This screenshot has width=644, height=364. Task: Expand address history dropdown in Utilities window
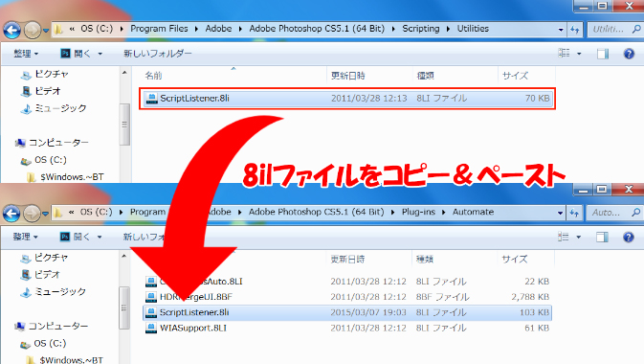(x=561, y=30)
